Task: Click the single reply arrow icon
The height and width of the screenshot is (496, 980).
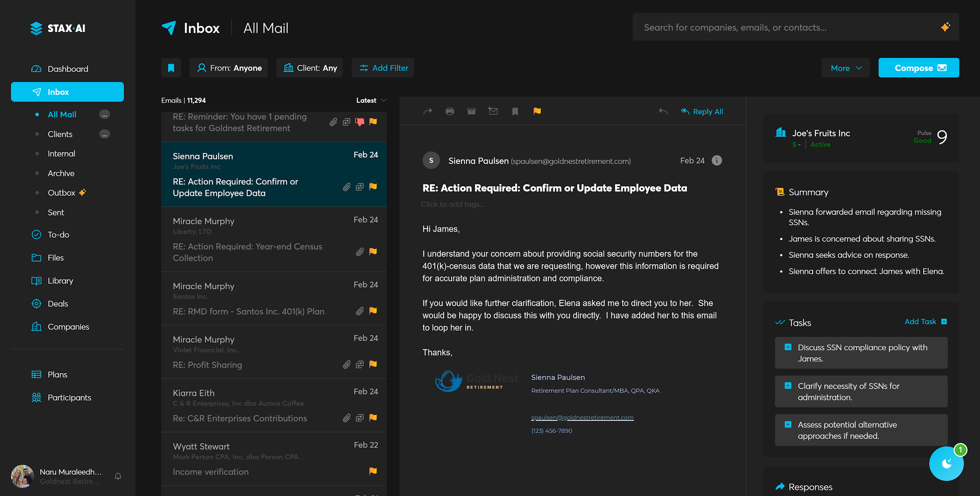Action: click(x=663, y=112)
